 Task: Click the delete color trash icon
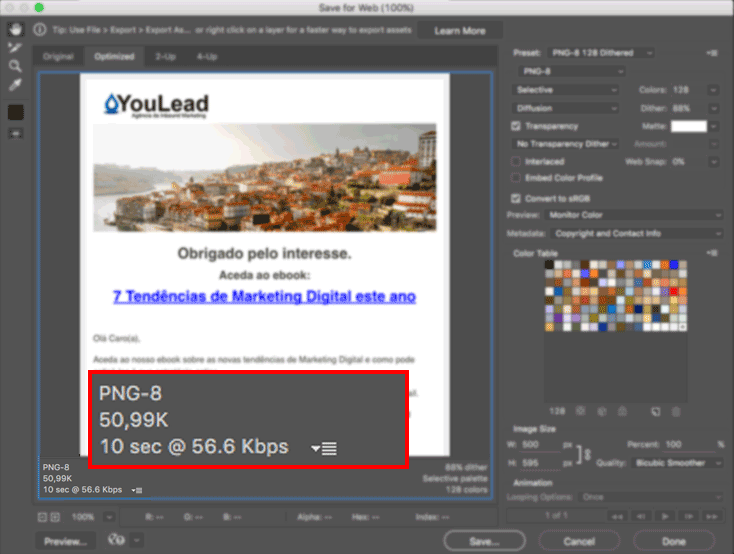(x=676, y=411)
